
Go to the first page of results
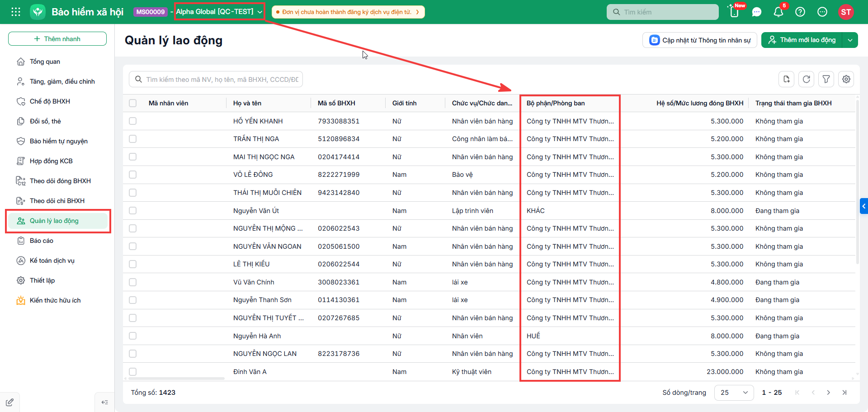(797, 393)
